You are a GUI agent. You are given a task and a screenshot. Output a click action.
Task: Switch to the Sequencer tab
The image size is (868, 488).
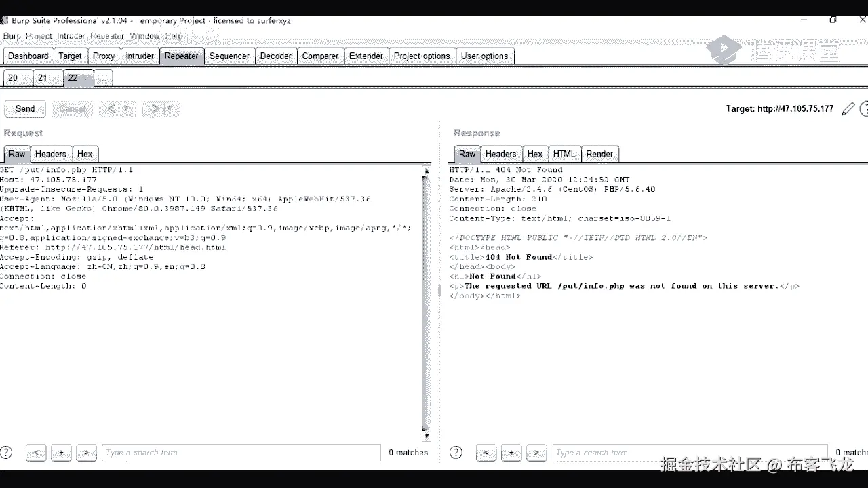(x=229, y=56)
